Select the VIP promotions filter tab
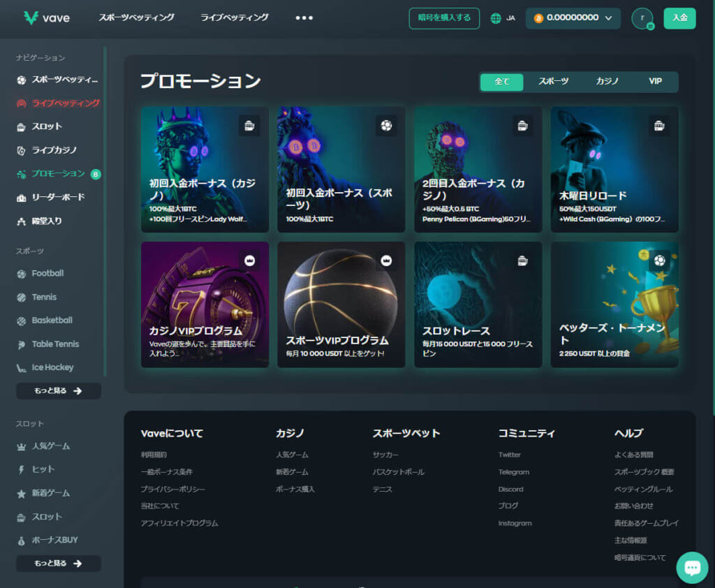The height and width of the screenshot is (588, 715). point(655,81)
